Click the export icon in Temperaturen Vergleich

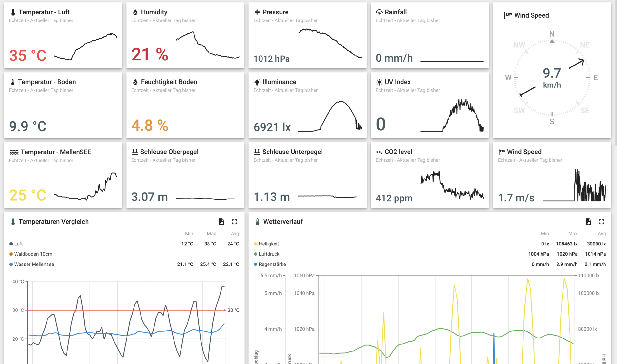[221, 222]
